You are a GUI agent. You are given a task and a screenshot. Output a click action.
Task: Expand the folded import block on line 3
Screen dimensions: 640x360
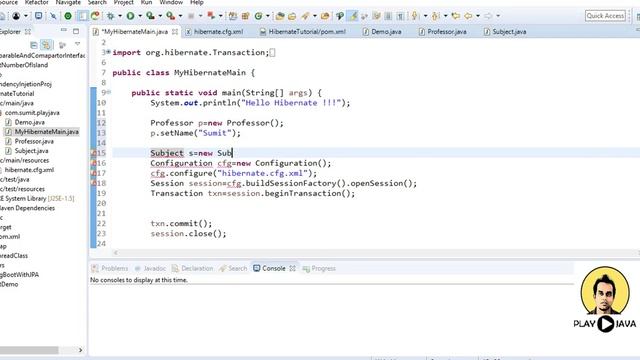109,52
